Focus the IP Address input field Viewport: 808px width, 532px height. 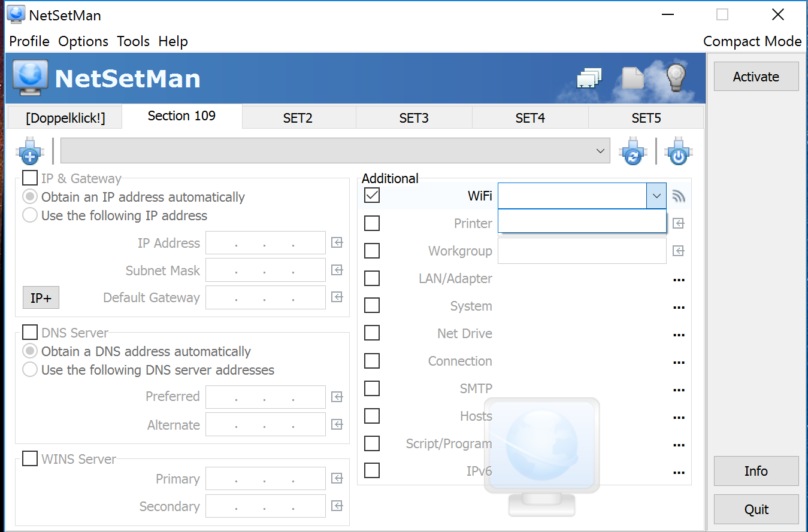[265, 243]
